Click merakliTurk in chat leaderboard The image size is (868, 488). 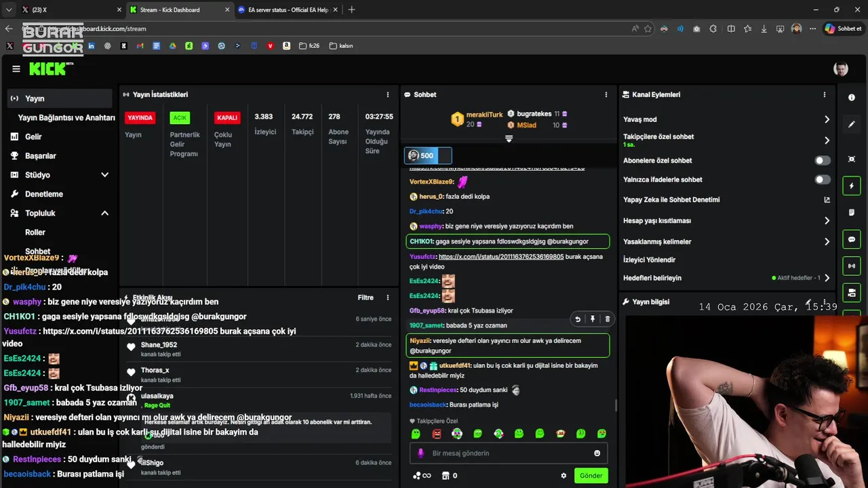[484, 115]
